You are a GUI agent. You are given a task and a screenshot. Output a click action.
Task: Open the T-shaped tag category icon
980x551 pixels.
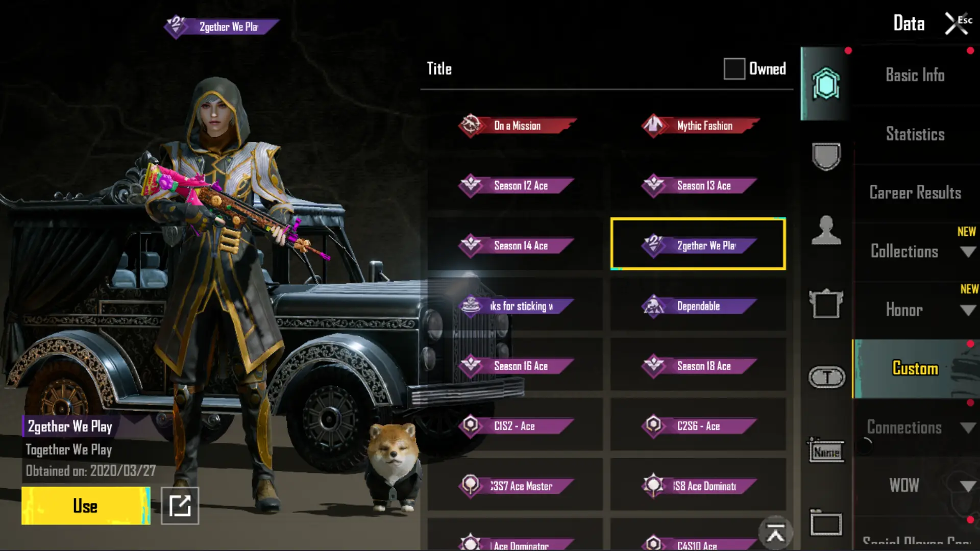click(827, 378)
